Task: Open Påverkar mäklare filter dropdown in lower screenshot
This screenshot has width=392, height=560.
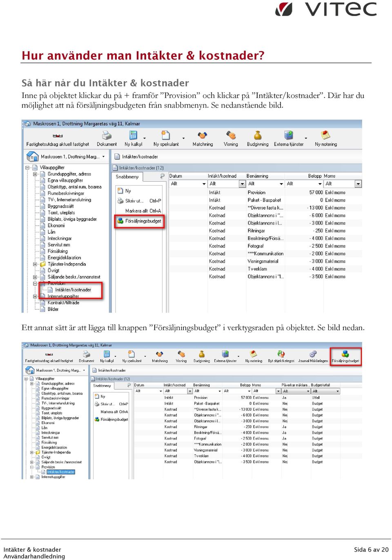Action: tap(307, 391)
